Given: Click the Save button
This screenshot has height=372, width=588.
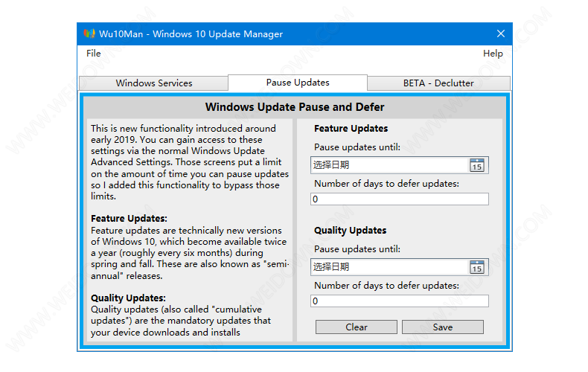Looking at the screenshot, I should point(443,327).
